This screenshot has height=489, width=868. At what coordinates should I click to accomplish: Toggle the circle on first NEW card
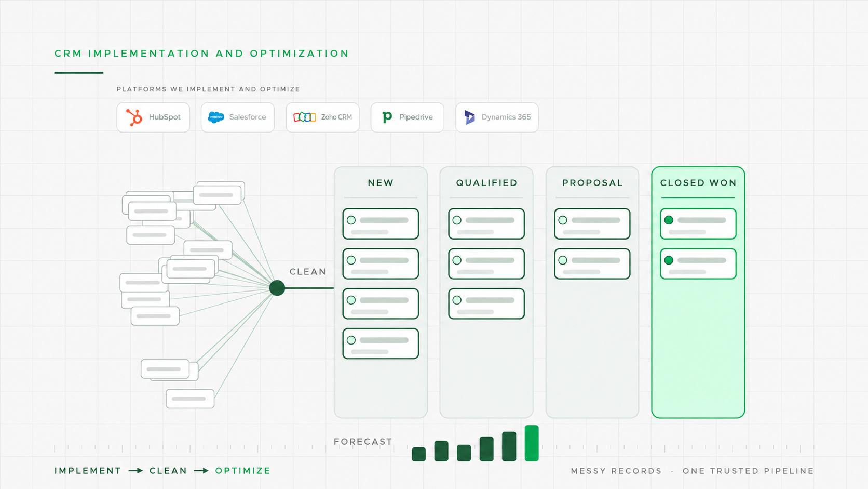tap(351, 220)
